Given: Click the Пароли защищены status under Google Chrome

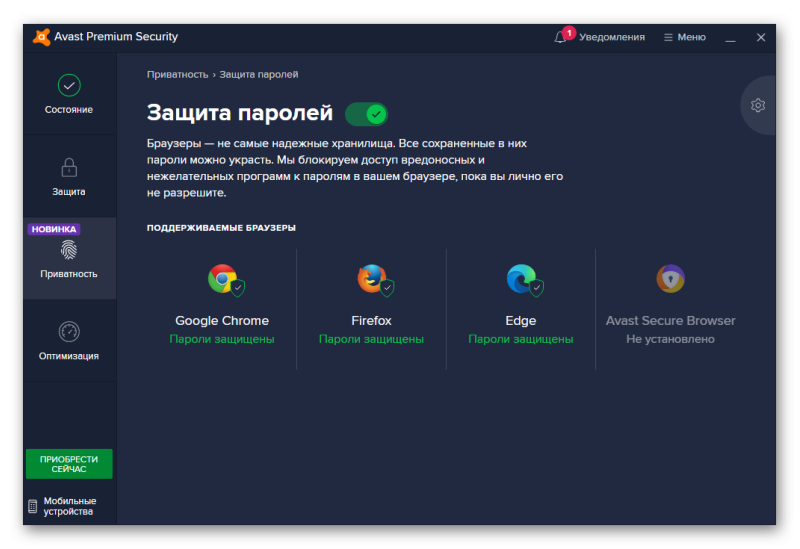Looking at the screenshot, I should point(222,339).
